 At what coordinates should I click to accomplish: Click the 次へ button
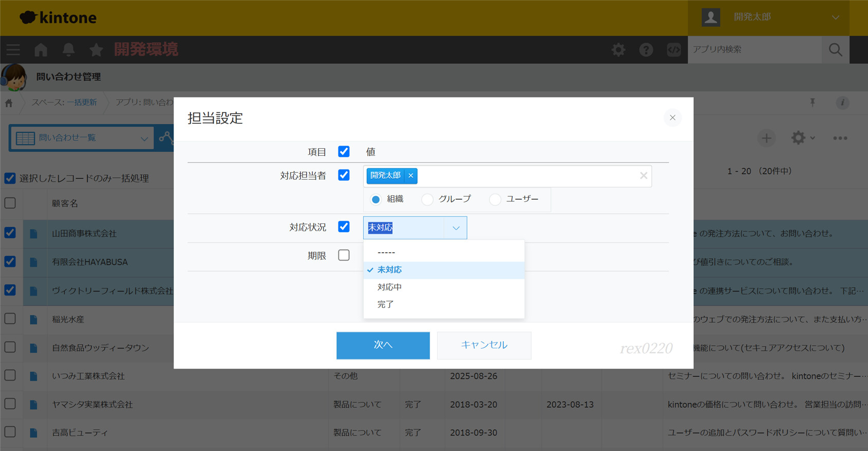[383, 345]
